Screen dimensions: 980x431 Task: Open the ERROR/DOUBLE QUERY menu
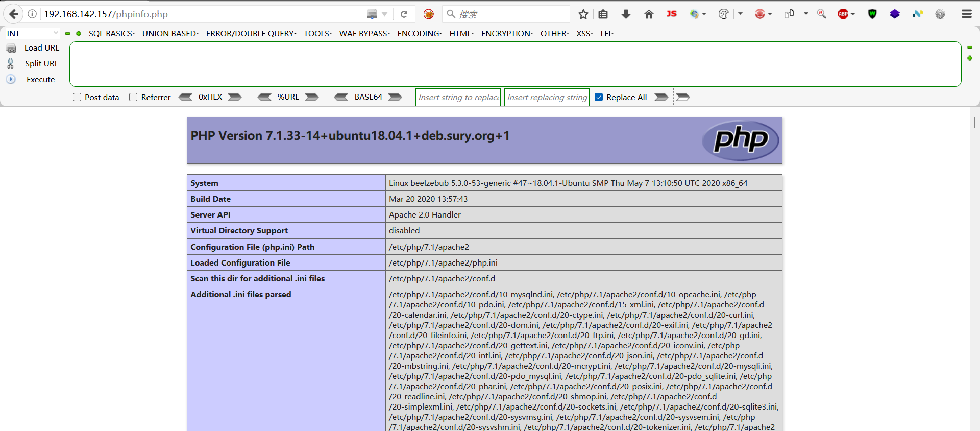coord(251,34)
